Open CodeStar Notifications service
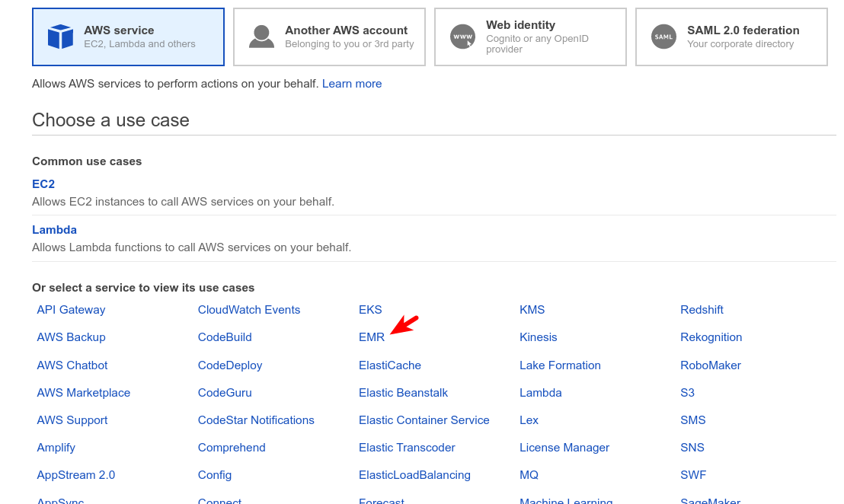 click(x=256, y=420)
